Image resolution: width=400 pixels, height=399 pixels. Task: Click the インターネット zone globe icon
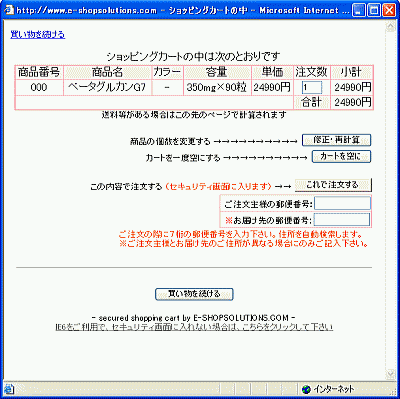306,389
